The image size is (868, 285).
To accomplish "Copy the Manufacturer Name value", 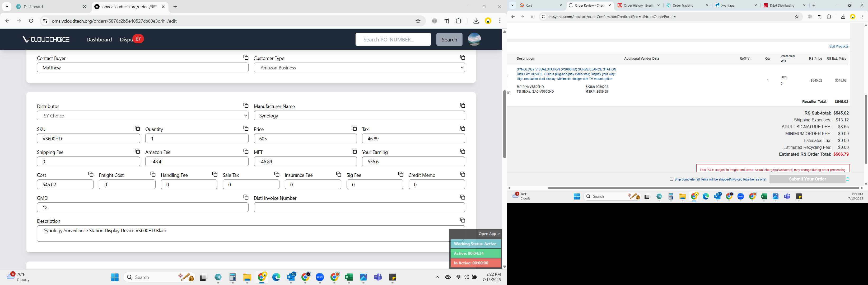I will pos(462,106).
